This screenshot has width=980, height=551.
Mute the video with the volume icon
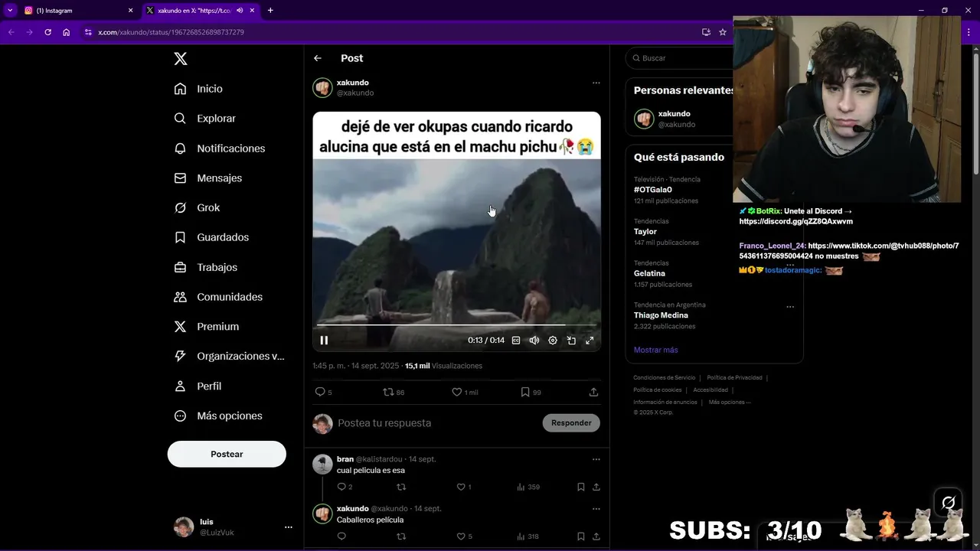pos(534,341)
